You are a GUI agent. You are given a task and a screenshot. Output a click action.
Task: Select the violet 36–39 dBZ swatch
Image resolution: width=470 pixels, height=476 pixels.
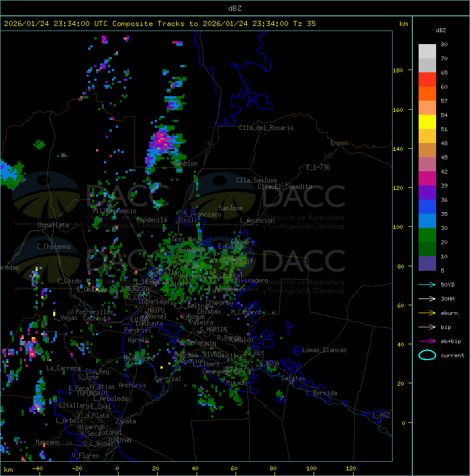(427, 192)
